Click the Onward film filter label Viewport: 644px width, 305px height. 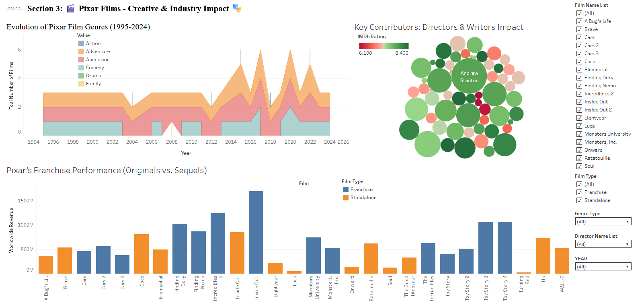593,150
